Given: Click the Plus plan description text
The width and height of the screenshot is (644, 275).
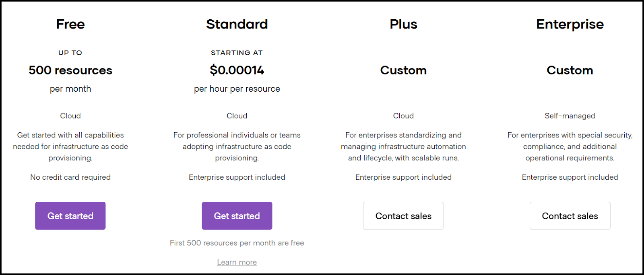Looking at the screenshot, I should point(403,146).
